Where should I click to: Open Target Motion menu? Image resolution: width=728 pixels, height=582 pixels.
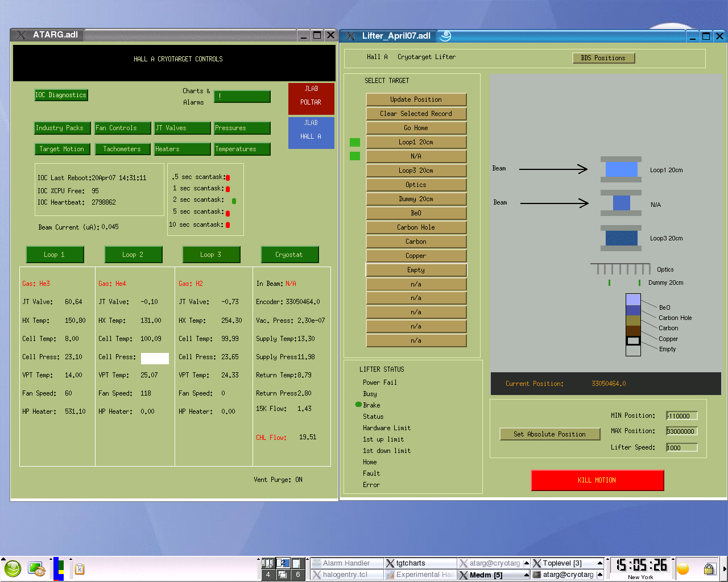pyautogui.click(x=62, y=149)
